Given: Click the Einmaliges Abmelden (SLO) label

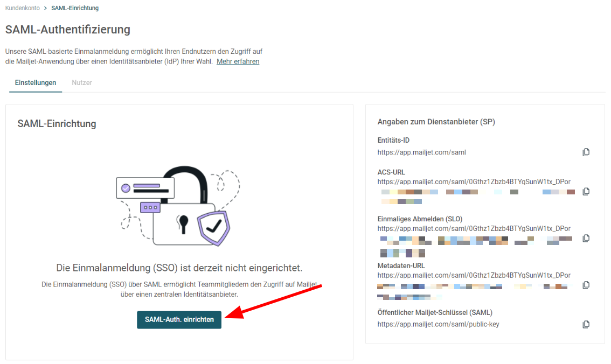Looking at the screenshot, I should (420, 219).
